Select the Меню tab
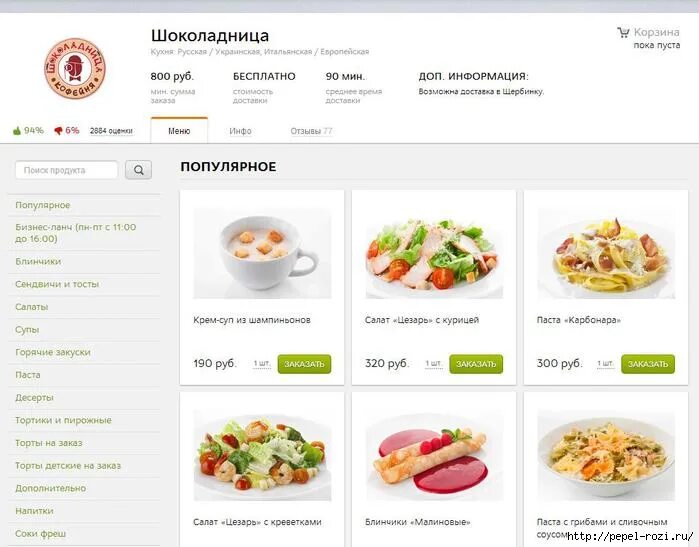 pyautogui.click(x=179, y=131)
